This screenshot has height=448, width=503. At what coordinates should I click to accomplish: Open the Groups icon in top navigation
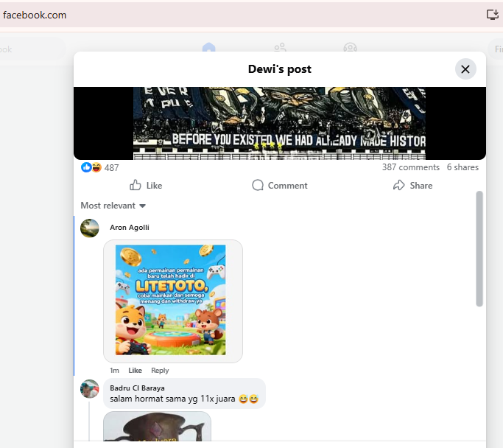tap(350, 47)
